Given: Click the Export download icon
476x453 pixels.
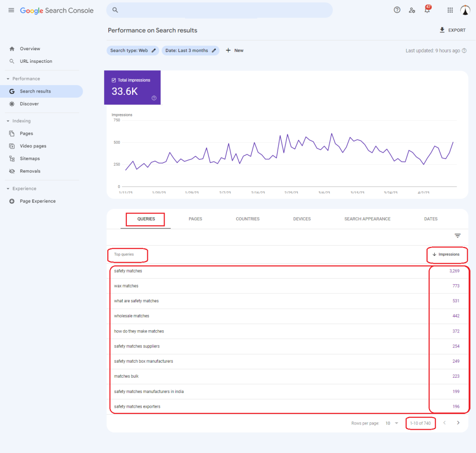Looking at the screenshot, I should click(442, 30).
